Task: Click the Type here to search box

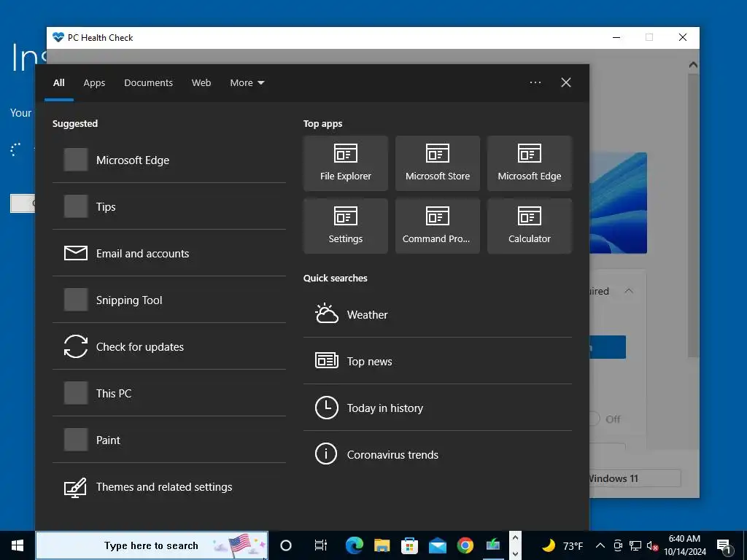Action: coord(152,545)
